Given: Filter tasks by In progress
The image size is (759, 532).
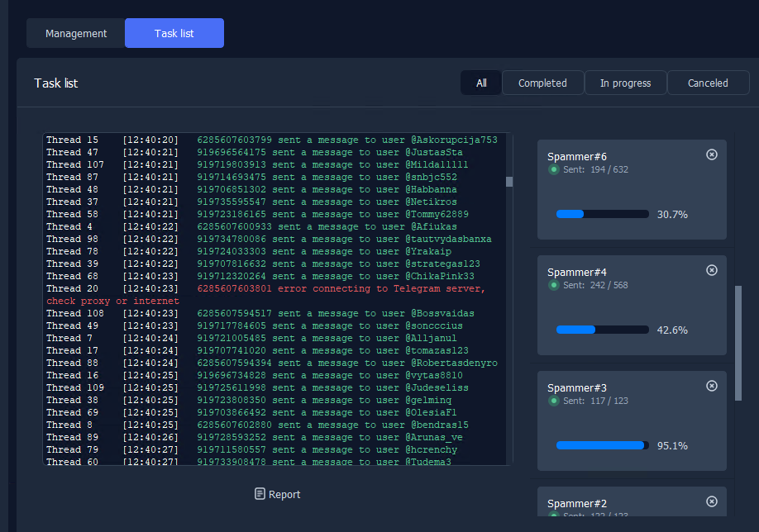Looking at the screenshot, I should [625, 83].
